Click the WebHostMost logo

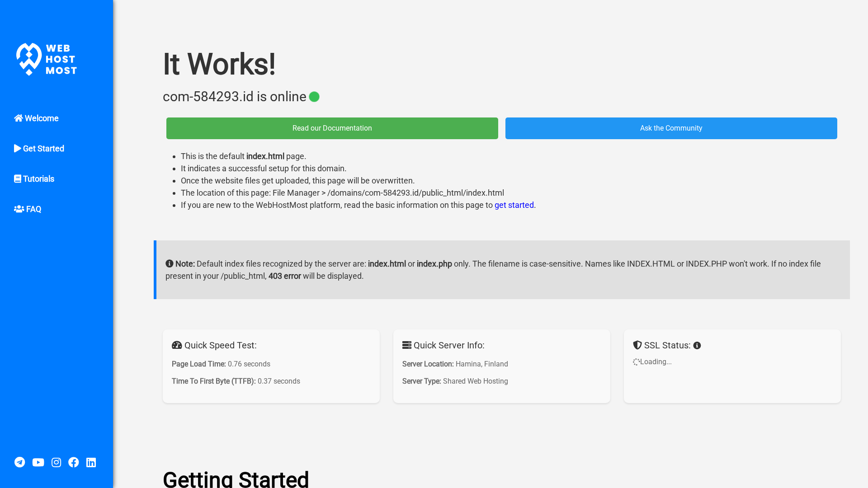coord(47,59)
